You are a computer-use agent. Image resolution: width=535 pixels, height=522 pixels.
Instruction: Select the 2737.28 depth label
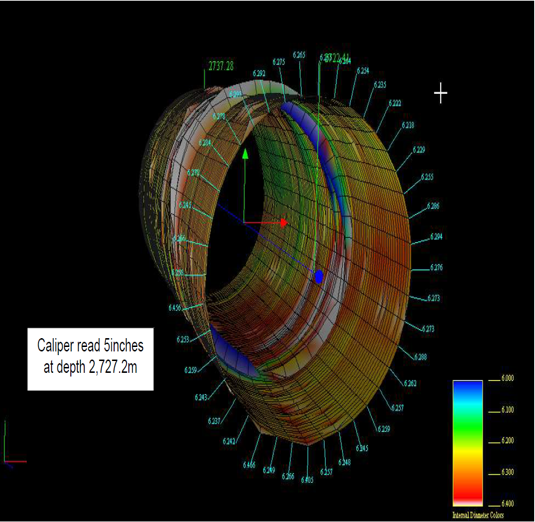pyautogui.click(x=221, y=66)
